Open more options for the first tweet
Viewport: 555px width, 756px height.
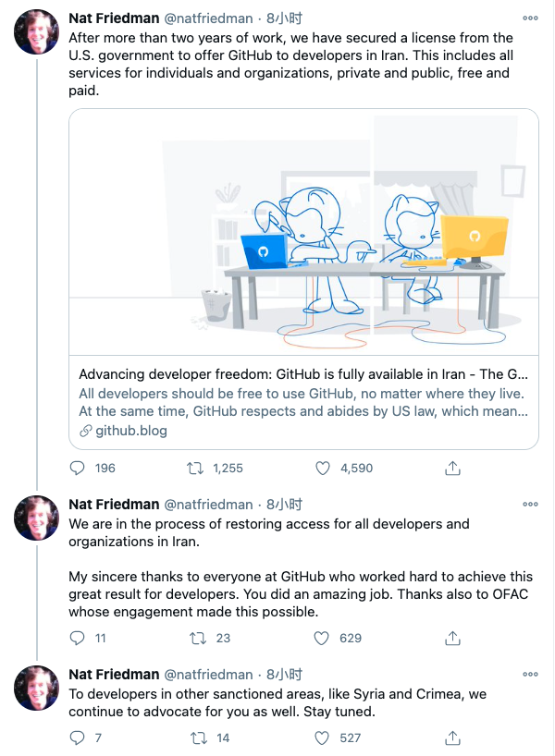point(530,18)
